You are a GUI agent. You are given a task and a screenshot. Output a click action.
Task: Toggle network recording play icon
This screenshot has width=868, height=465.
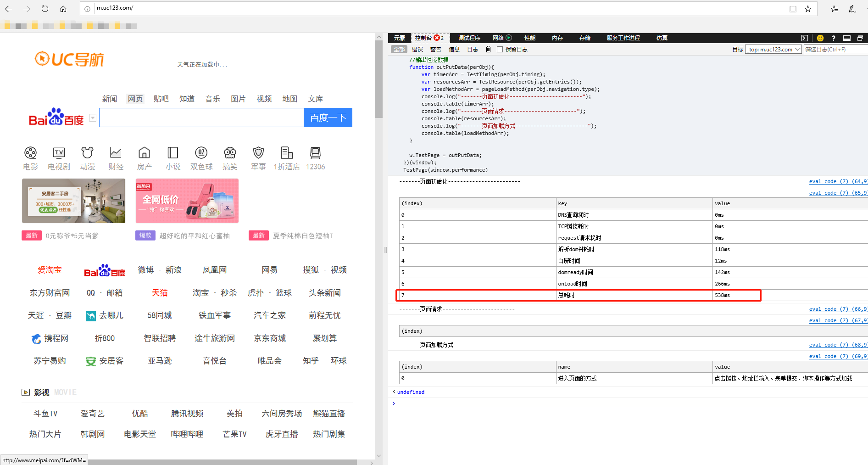509,38
